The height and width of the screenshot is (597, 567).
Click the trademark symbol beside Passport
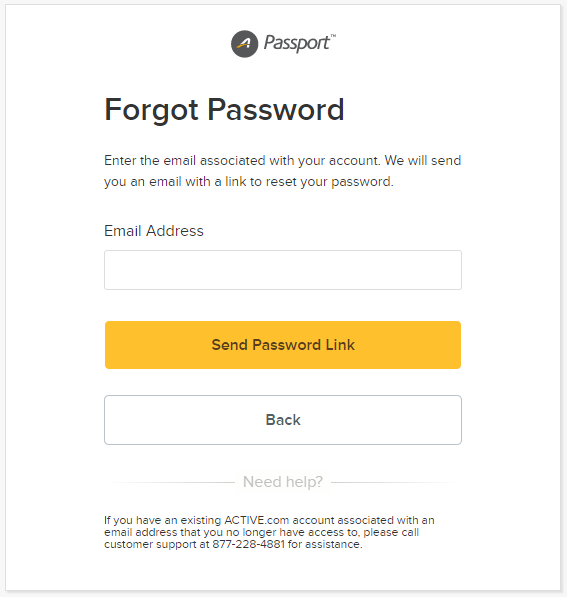(333, 36)
